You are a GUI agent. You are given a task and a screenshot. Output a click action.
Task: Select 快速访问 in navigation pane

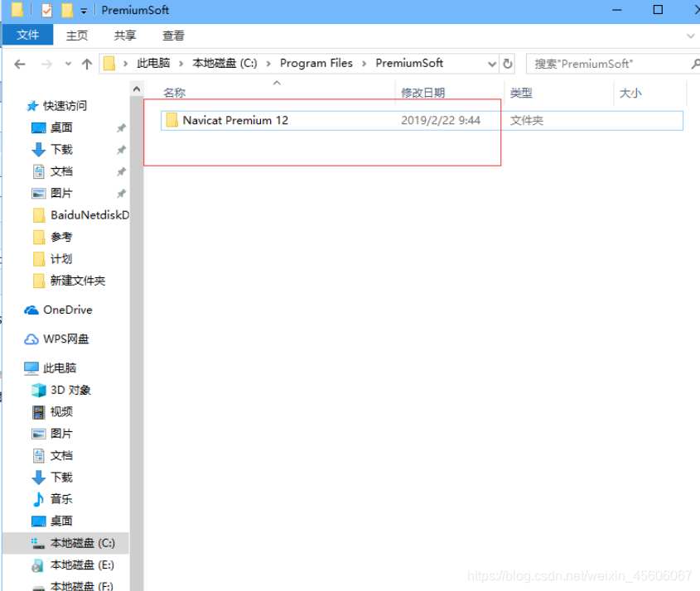click(65, 106)
